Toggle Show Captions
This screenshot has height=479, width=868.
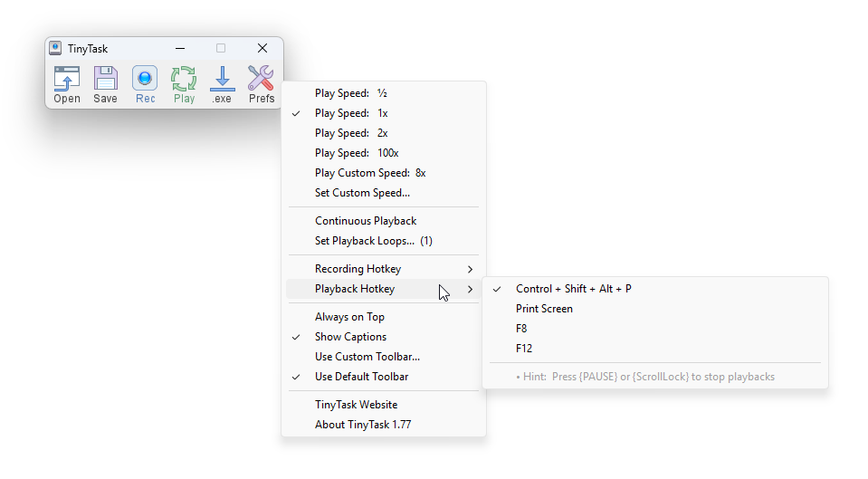coord(384,337)
